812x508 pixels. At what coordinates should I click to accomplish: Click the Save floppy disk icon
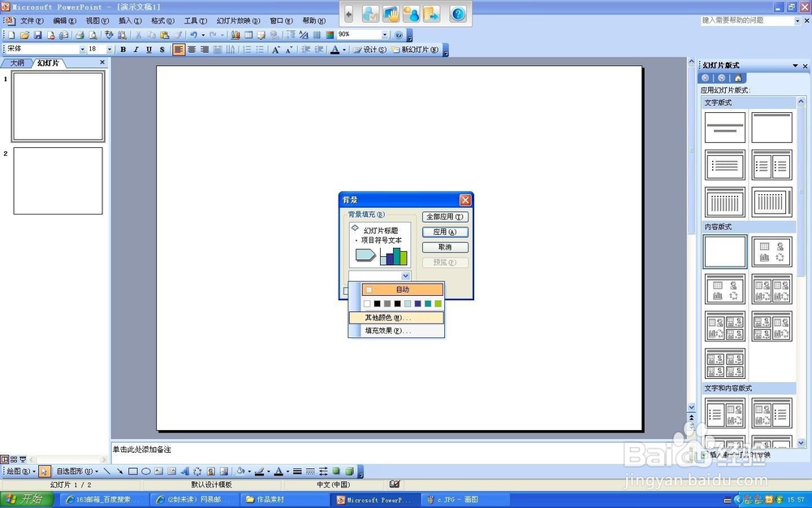pos(38,35)
